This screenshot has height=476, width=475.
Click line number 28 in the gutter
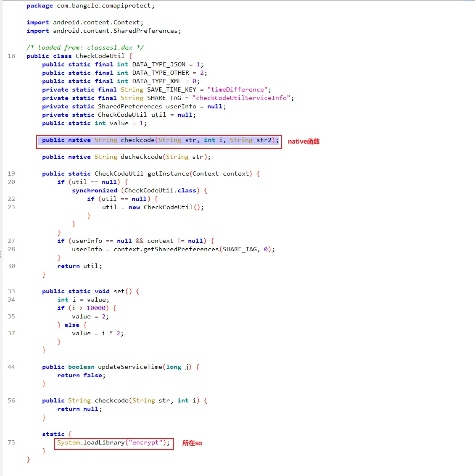click(11, 249)
